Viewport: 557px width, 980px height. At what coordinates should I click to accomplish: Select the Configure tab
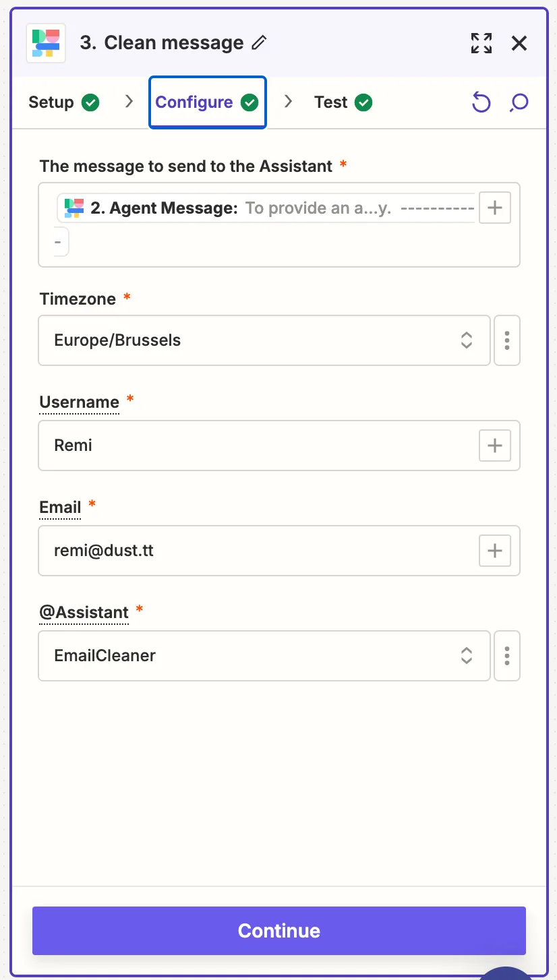pos(208,102)
